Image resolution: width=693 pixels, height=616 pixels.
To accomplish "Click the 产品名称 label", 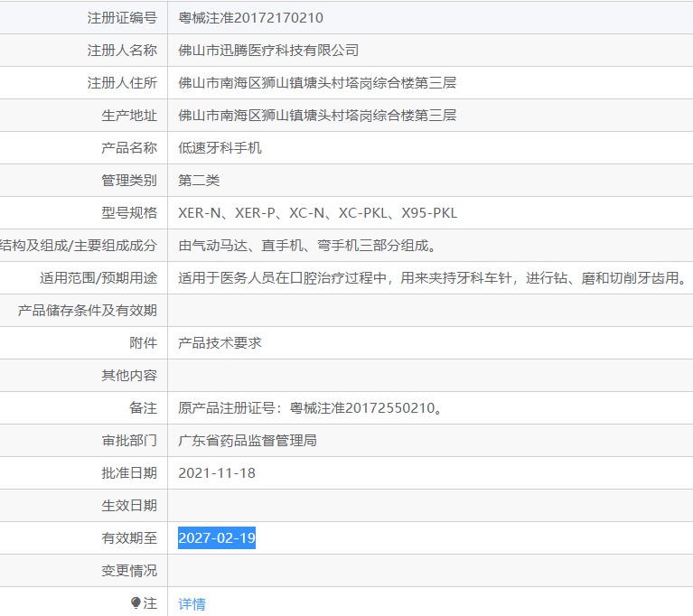I will tap(129, 147).
